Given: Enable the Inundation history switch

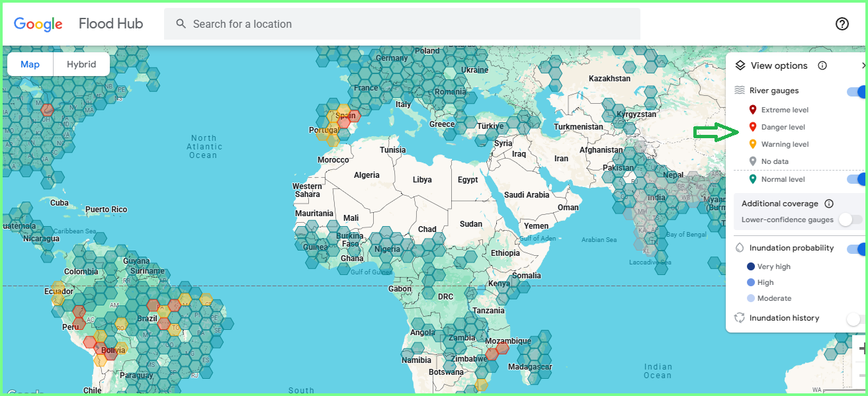Looking at the screenshot, I should click(x=855, y=319).
